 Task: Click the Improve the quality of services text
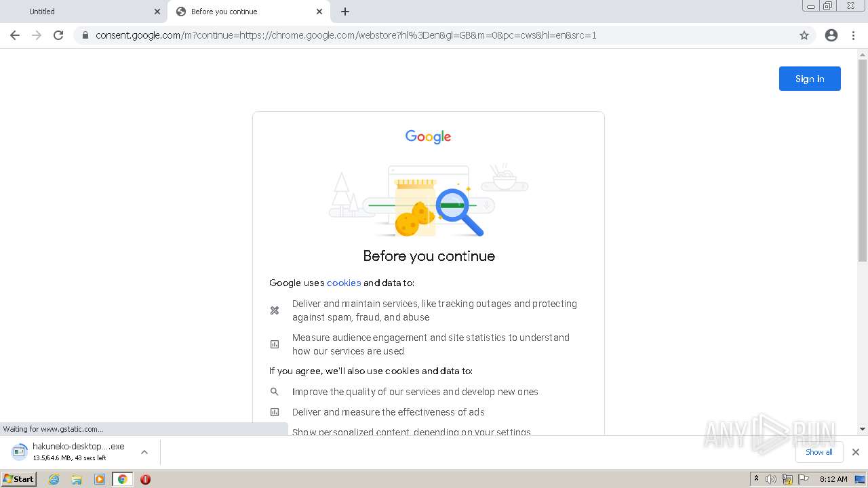click(415, 392)
